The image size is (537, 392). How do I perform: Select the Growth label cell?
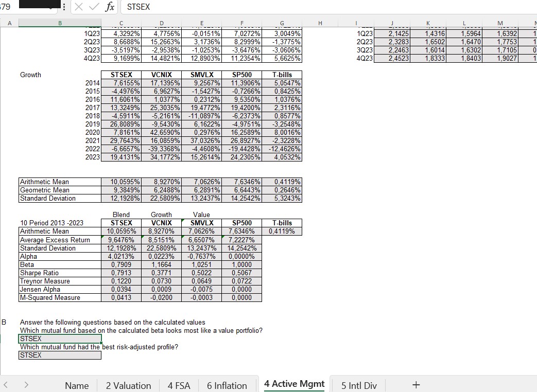pyautogui.click(x=30, y=75)
